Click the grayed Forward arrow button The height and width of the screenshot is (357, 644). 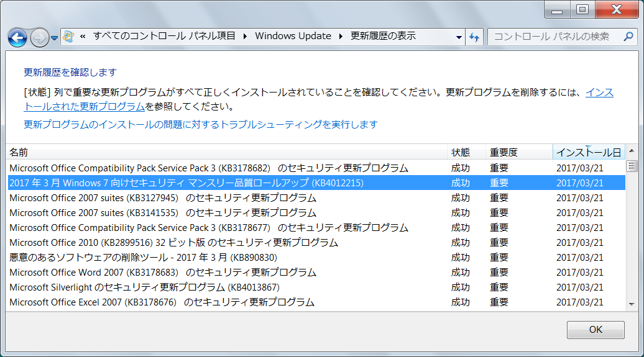point(39,38)
